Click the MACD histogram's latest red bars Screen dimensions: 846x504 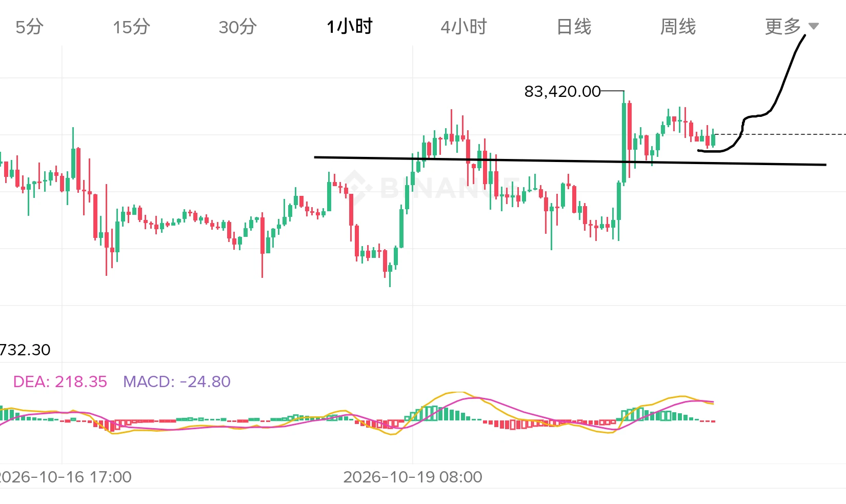708,421
